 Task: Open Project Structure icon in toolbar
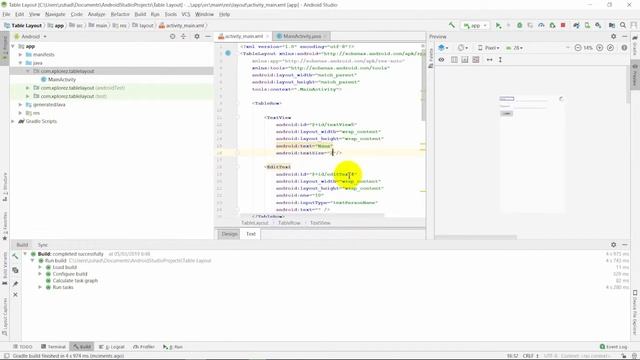(x=612, y=25)
